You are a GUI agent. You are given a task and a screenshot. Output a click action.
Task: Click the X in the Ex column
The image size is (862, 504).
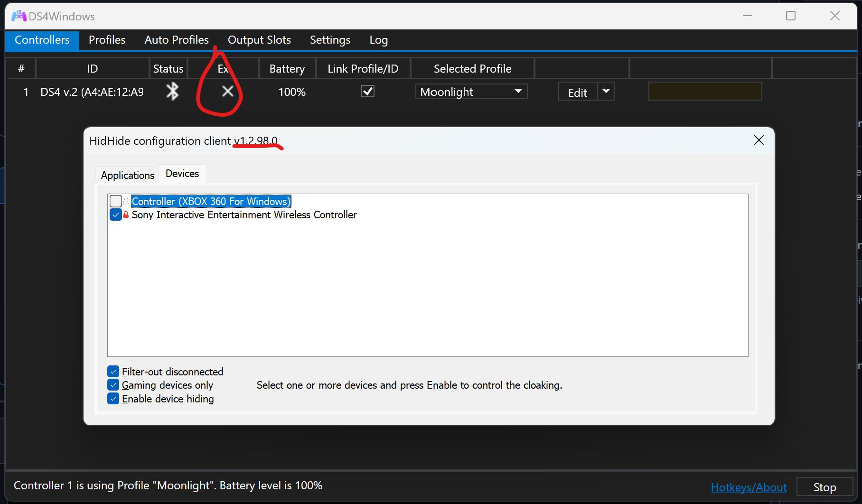(227, 92)
